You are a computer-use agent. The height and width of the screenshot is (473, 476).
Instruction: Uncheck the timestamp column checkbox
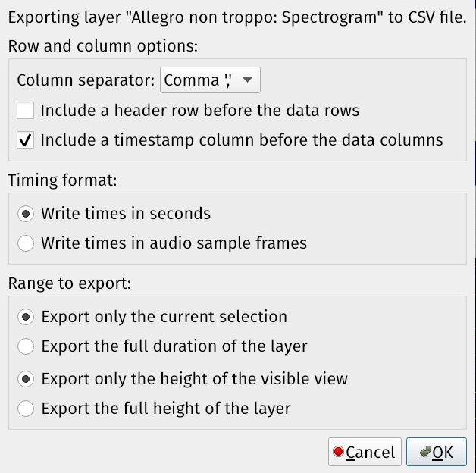click(x=26, y=140)
